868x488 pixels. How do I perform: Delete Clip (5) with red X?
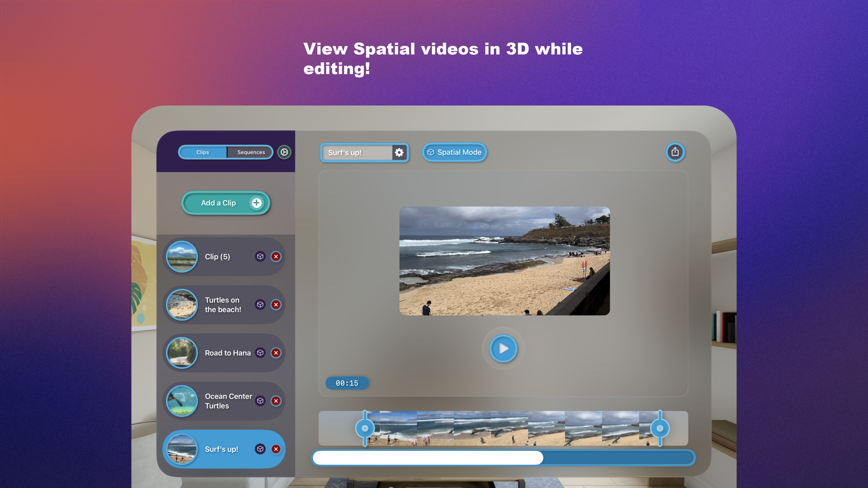pos(276,257)
